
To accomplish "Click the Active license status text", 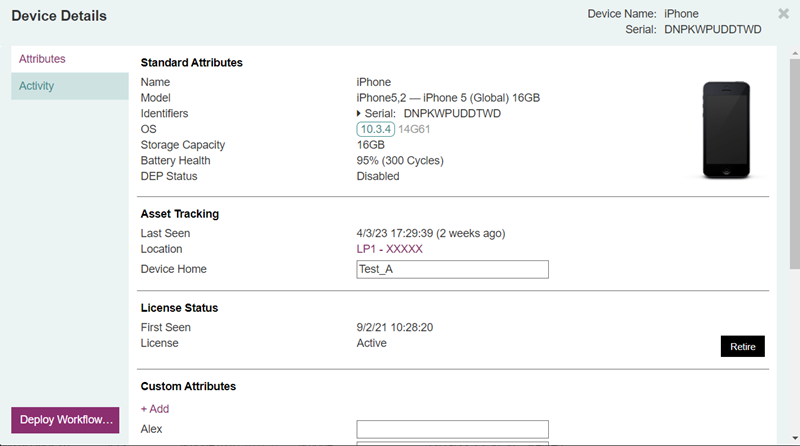I will point(371,343).
